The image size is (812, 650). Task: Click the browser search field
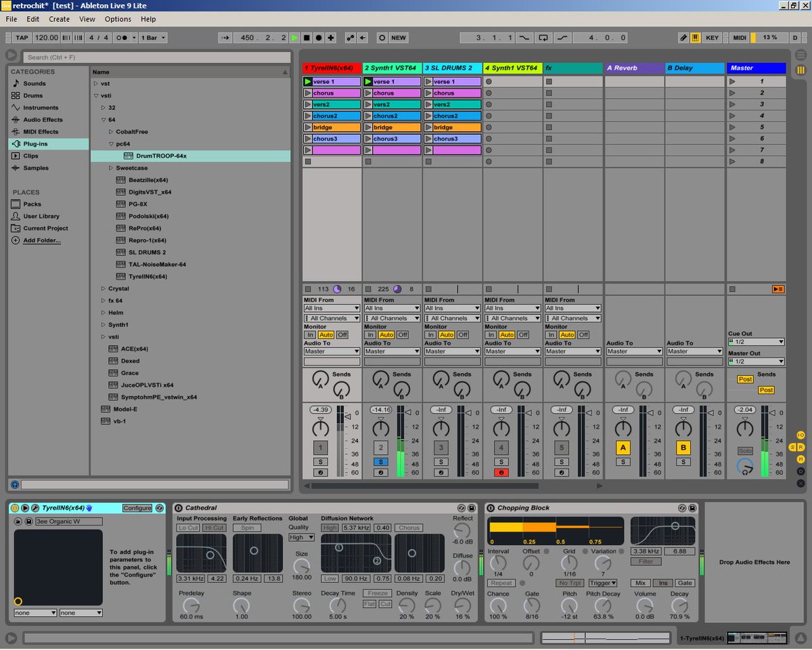point(156,57)
